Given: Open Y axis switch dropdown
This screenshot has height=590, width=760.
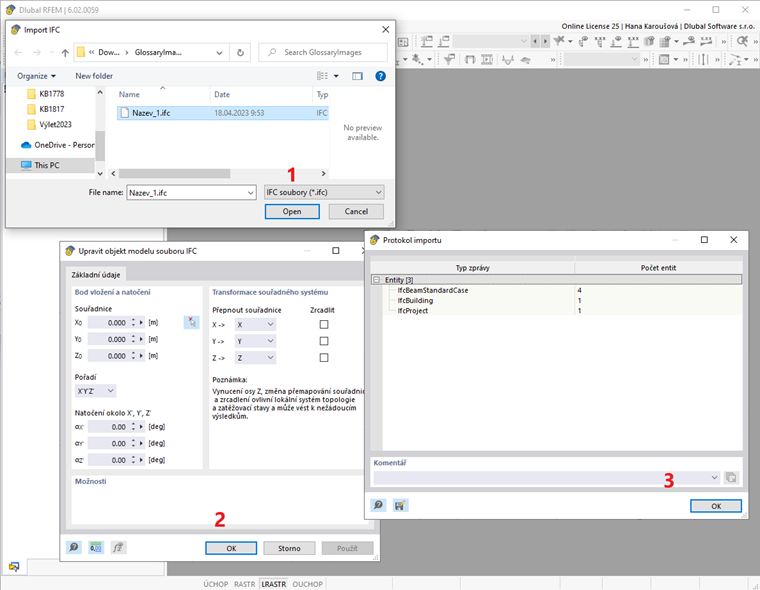Looking at the screenshot, I should (255, 341).
